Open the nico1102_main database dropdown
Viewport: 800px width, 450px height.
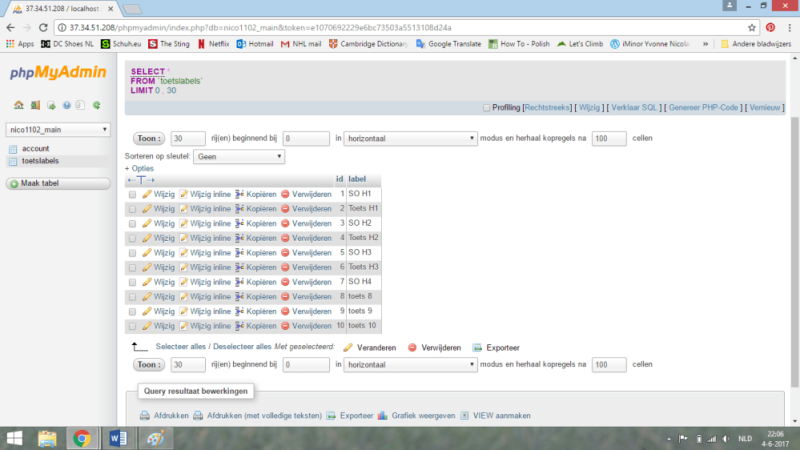click(x=58, y=130)
